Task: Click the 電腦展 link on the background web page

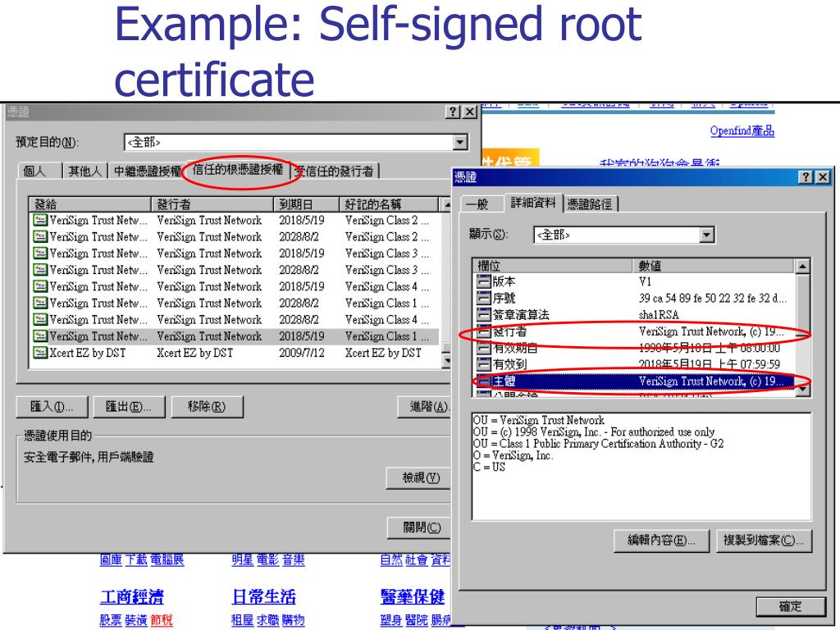Action: coord(167,559)
